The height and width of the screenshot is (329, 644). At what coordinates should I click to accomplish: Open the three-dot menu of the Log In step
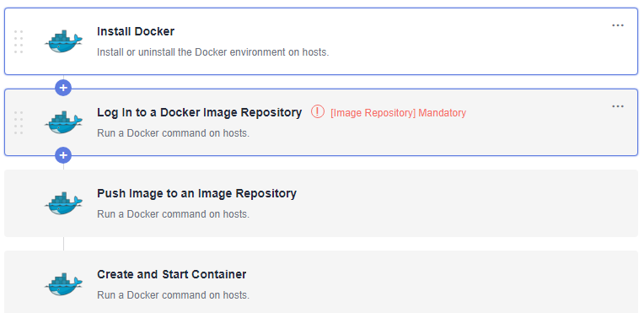[x=618, y=106]
